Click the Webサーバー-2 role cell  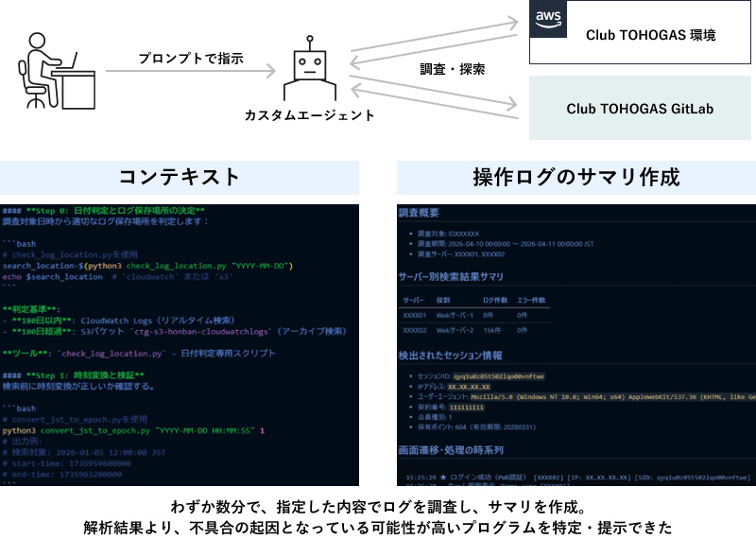coord(455,331)
